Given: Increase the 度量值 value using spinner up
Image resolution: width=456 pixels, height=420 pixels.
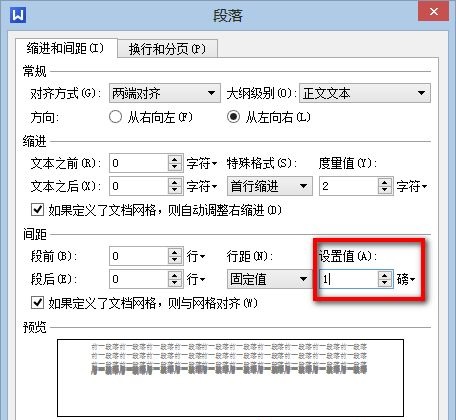Looking at the screenshot, I should coord(384,182).
